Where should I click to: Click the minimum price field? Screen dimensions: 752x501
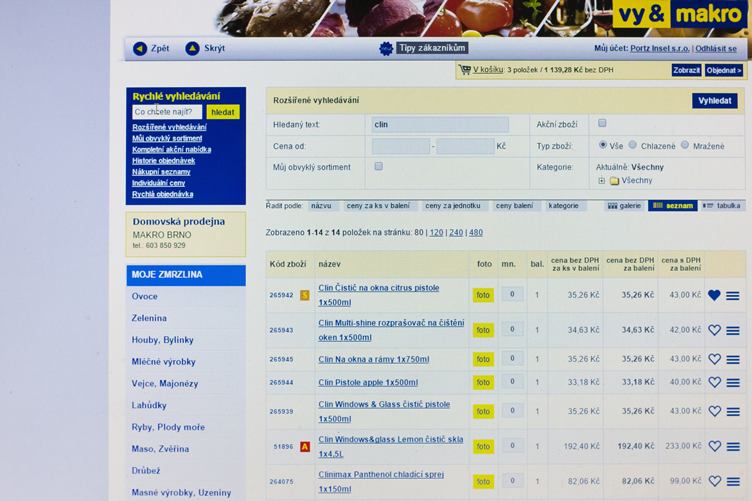click(x=401, y=146)
